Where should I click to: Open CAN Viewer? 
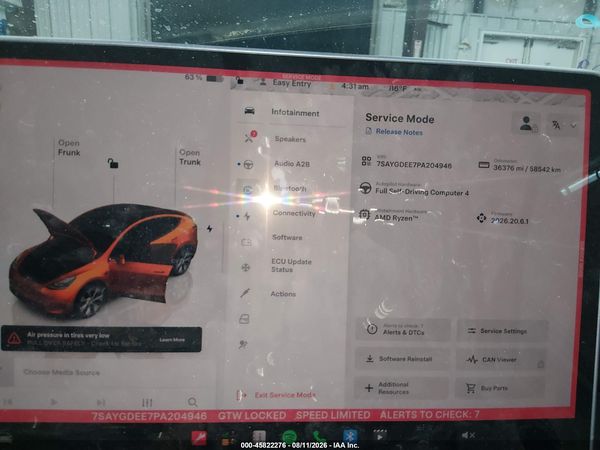(x=501, y=360)
